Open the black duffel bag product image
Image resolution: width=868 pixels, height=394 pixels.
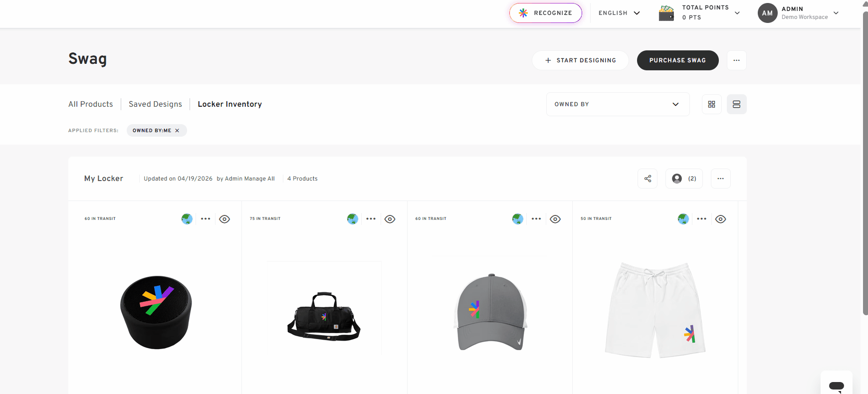pyautogui.click(x=324, y=316)
